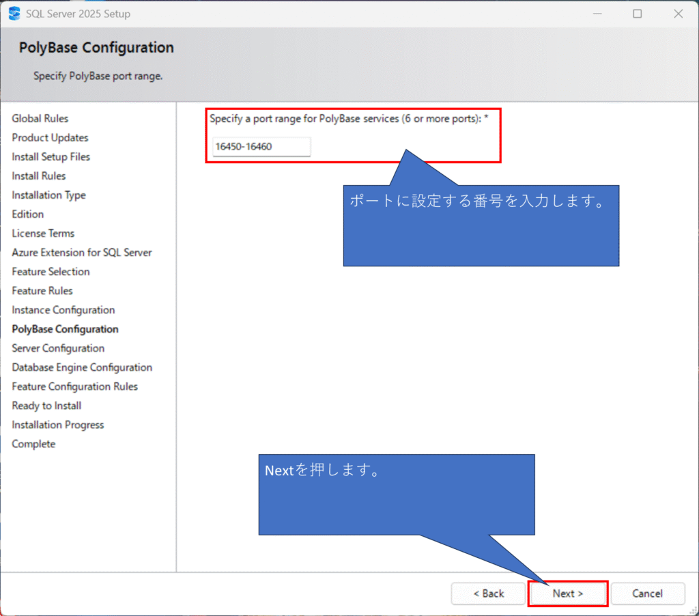699x616 pixels.
Task: Select the Install Rules step
Action: coord(39,176)
